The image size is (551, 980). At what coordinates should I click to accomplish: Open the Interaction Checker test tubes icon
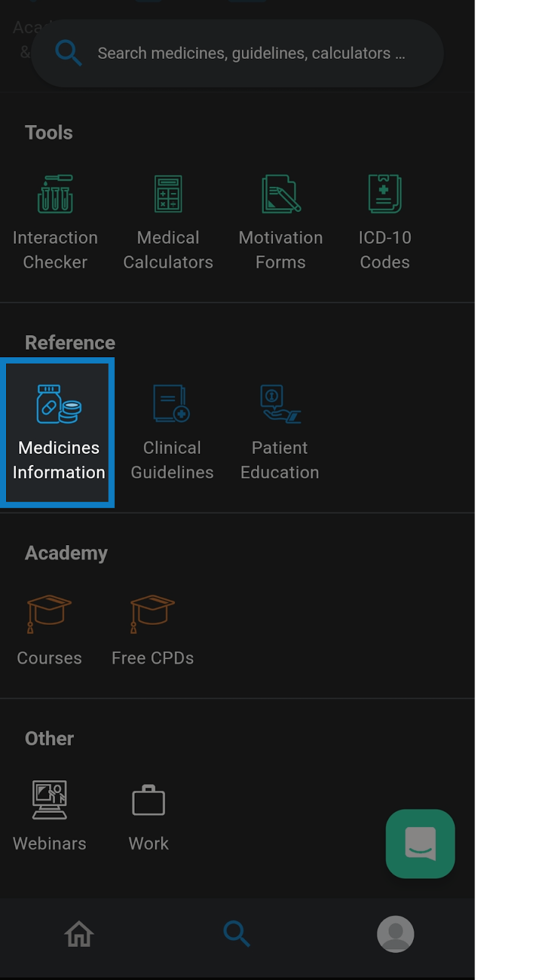[x=55, y=194]
